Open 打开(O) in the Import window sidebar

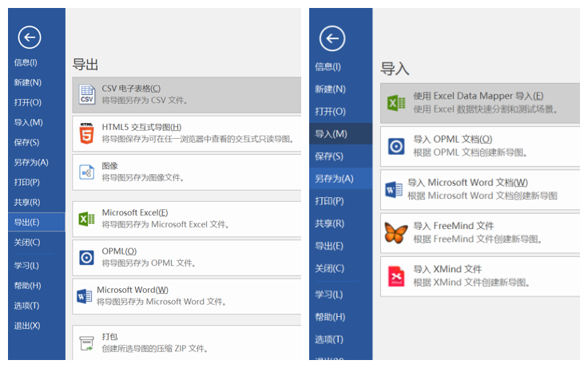(x=331, y=112)
